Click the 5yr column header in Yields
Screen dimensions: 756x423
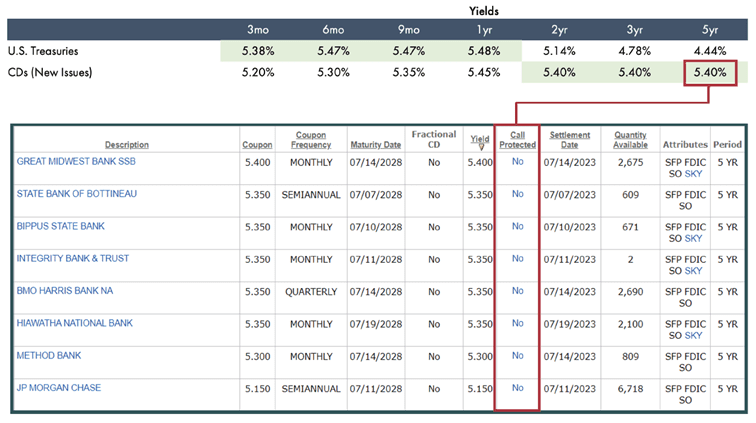coord(710,30)
